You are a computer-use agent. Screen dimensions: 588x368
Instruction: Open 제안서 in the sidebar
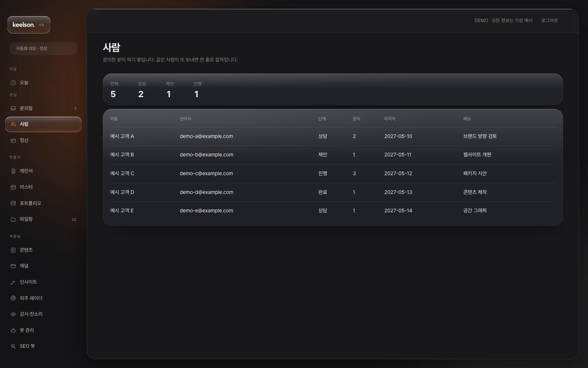pyautogui.click(x=43, y=171)
